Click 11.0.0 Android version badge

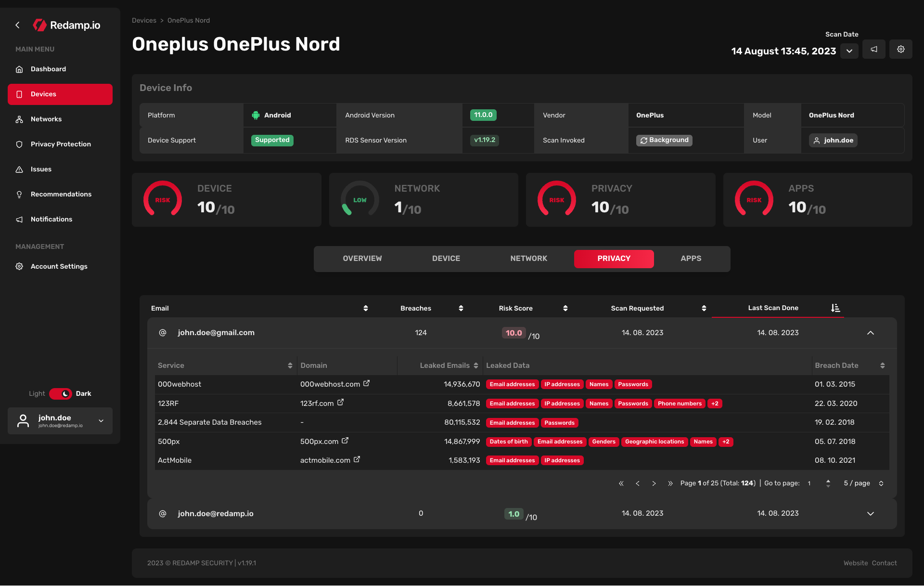tap(483, 115)
